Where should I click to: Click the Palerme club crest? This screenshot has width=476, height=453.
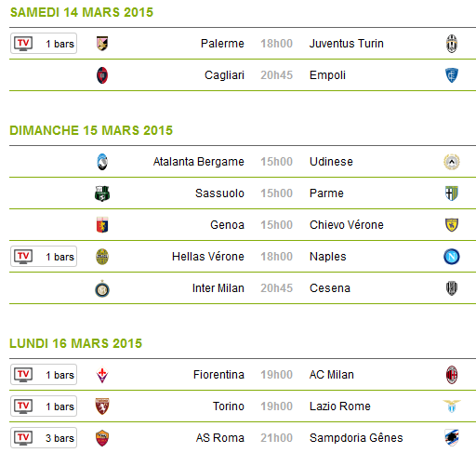click(x=102, y=44)
